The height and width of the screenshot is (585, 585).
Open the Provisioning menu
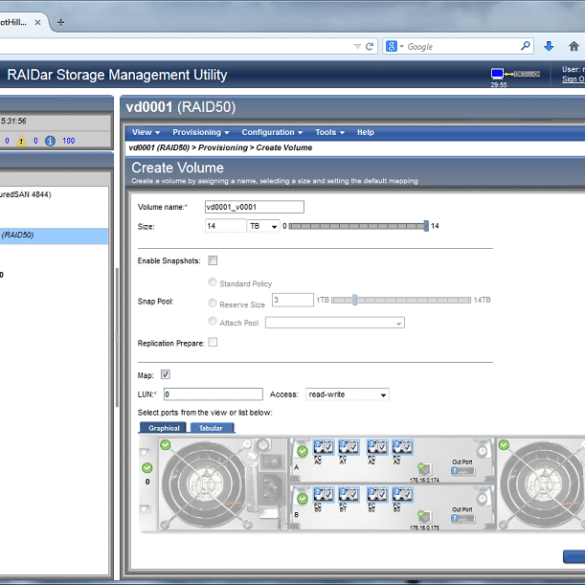click(200, 132)
